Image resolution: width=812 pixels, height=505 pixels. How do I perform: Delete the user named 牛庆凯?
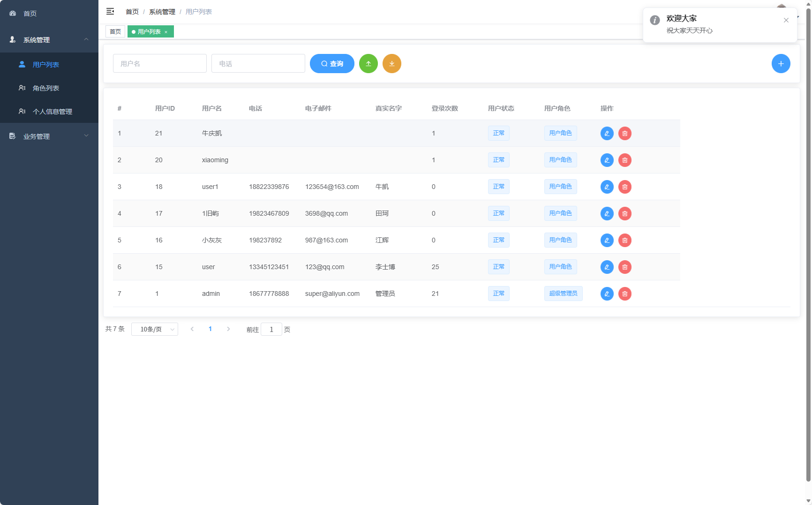(x=624, y=133)
